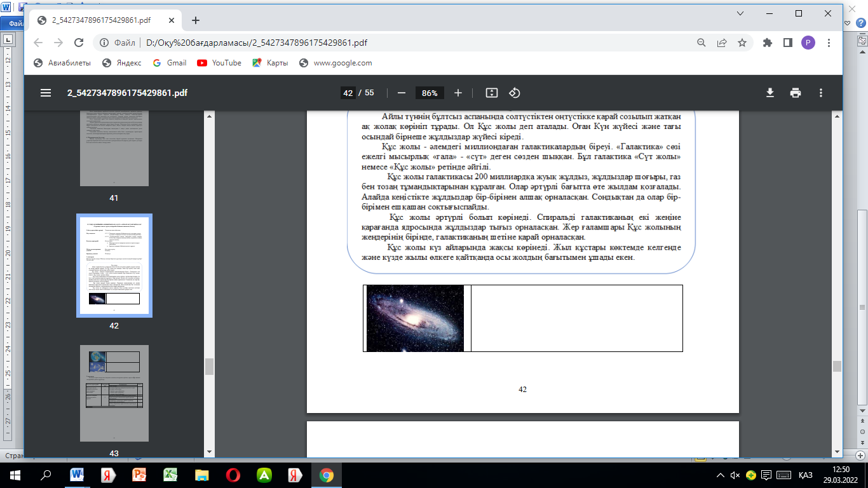Viewport: 868px width, 488px height.
Task: Open Excel from the taskbar
Action: coord(170,475)
